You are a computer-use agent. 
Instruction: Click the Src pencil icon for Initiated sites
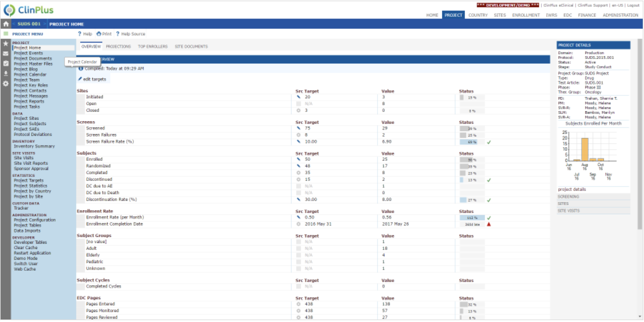[x=299, y=97]
